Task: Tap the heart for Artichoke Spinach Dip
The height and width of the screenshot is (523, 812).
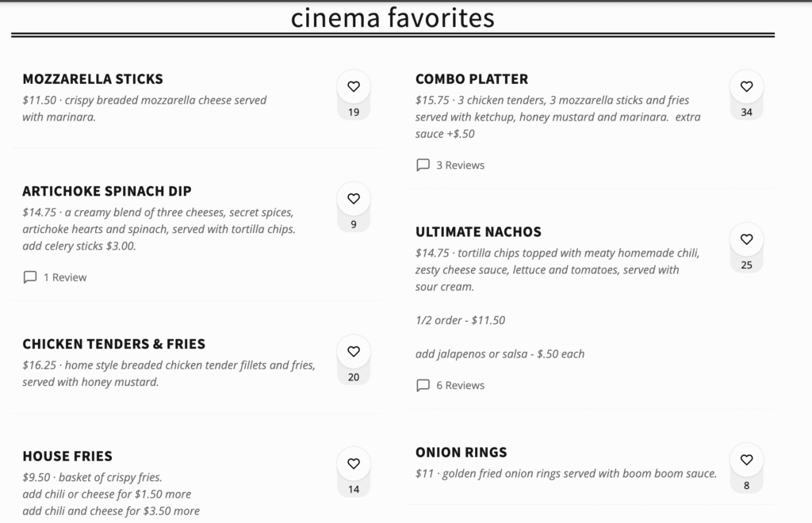Action: point(354,199)
